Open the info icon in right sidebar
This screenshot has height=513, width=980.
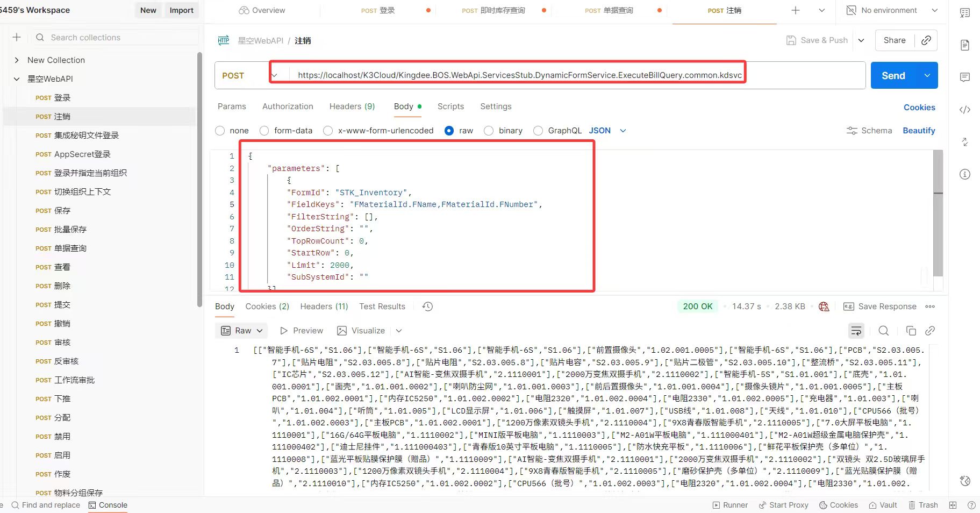point(965,174)
